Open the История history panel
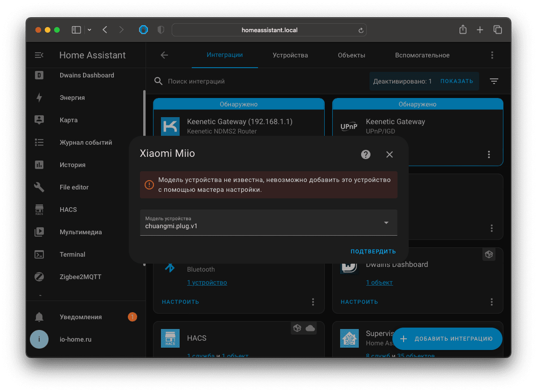 pyautogui.click(x=72, y=165)
